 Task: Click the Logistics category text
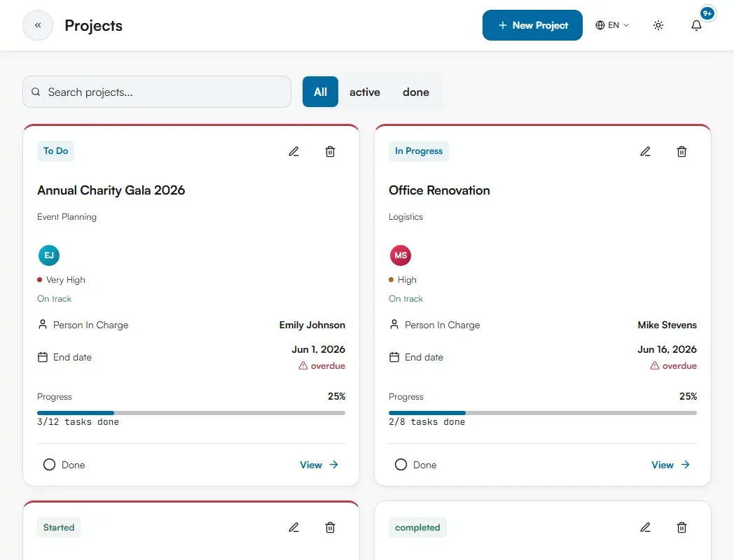(406, 217)
